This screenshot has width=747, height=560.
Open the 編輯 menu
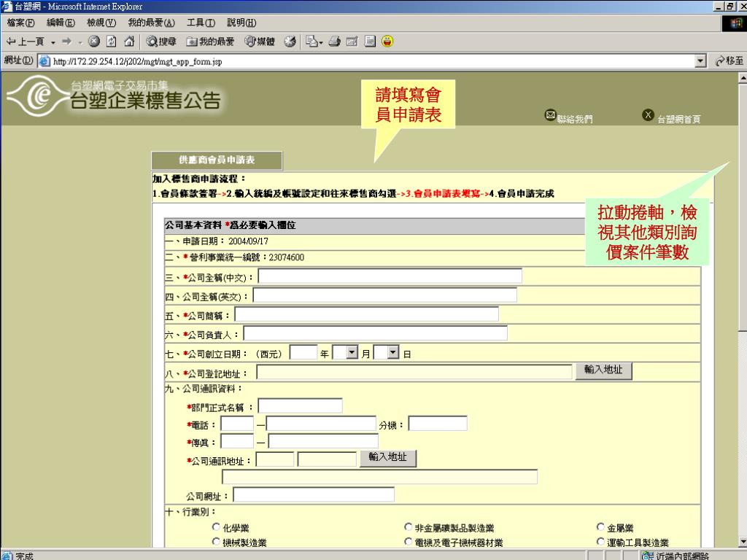coord(61,23)
